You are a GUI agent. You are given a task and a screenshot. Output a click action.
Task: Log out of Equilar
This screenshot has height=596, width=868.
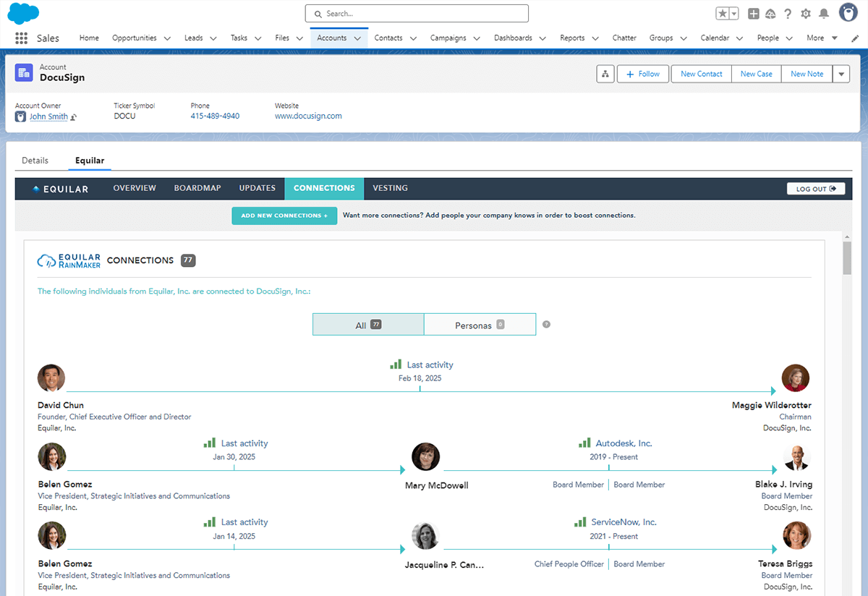point(816,189)
